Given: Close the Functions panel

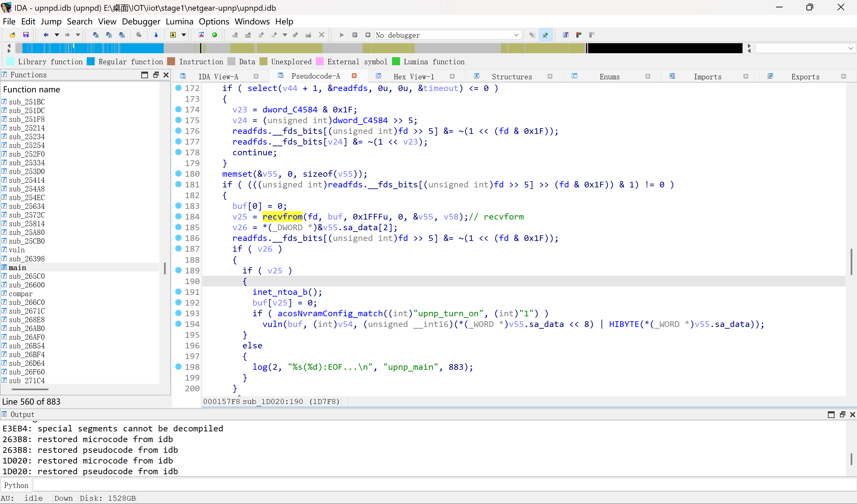Looking at the screenshot, I should pos(166,75).
